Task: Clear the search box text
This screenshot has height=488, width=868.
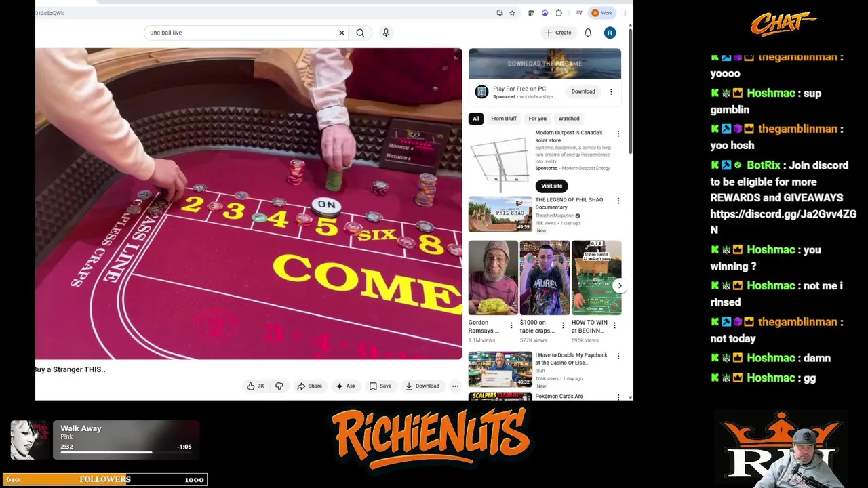Action: (x=342, y=33)
